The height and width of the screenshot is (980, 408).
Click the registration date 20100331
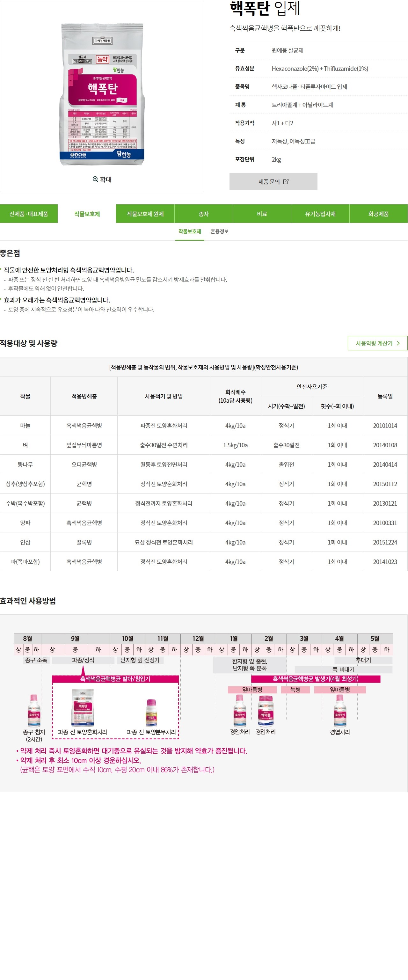[385, 522]
